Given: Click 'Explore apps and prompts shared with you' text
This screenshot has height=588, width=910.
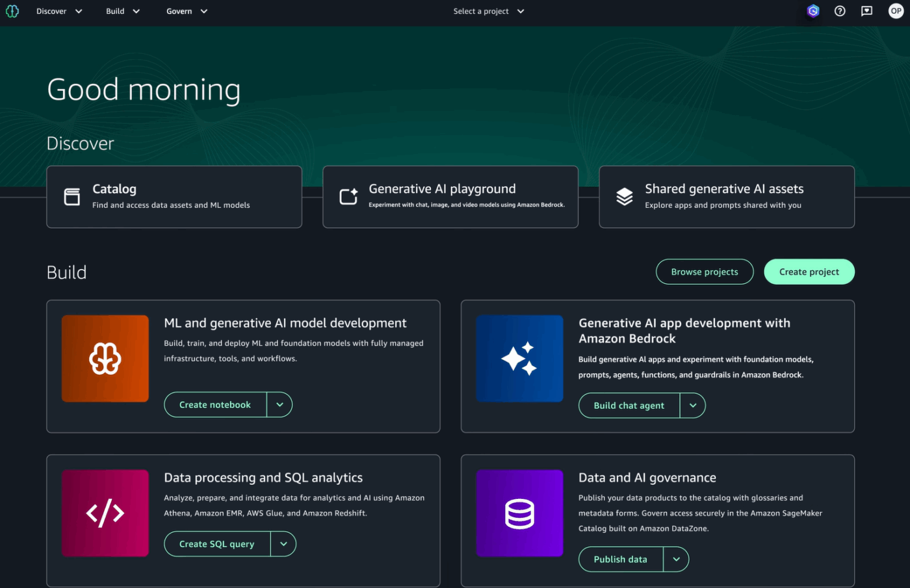Looking at the screenshot, I should (x=723, y=205).
